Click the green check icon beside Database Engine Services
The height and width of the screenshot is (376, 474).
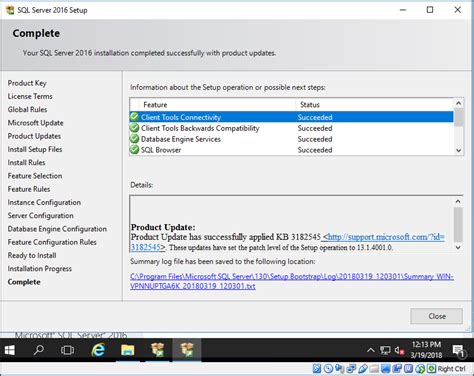pyautogui.click(x=134, y=139)
